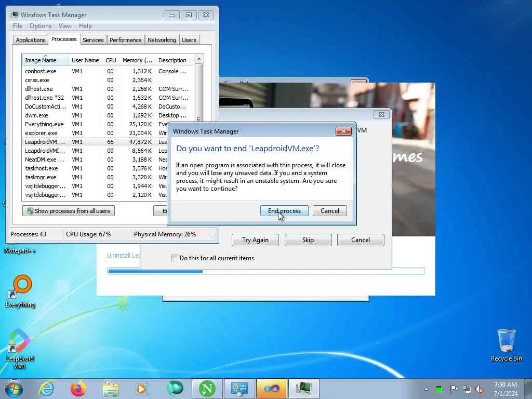The width and height of the screenshot is (532, 399).
Task: Switch to the Networking tab
Action: [162, 40]
